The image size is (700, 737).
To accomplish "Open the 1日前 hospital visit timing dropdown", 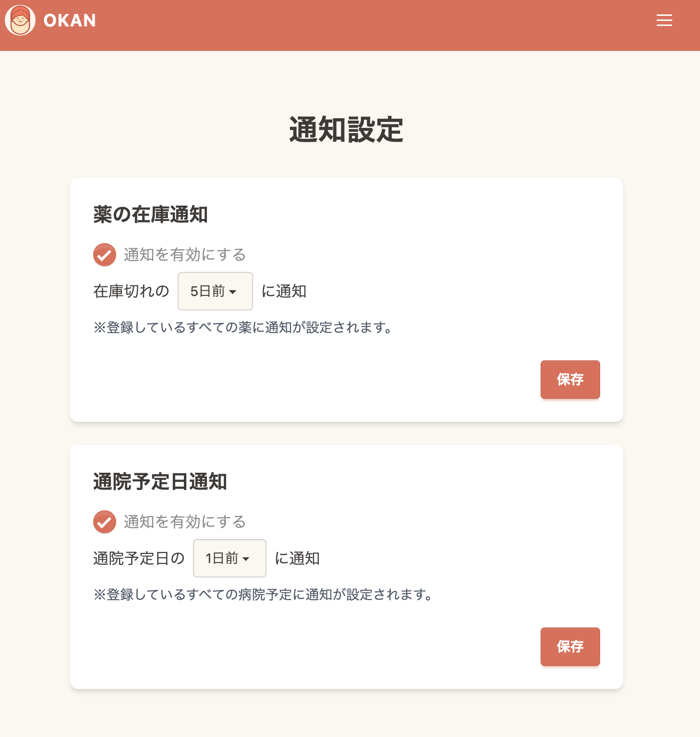I will pos(229,558).
